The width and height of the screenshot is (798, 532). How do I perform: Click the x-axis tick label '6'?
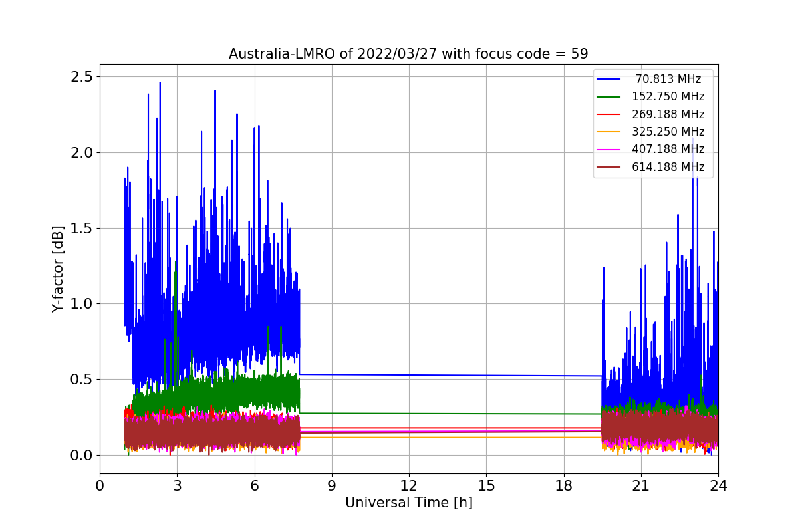254,485
